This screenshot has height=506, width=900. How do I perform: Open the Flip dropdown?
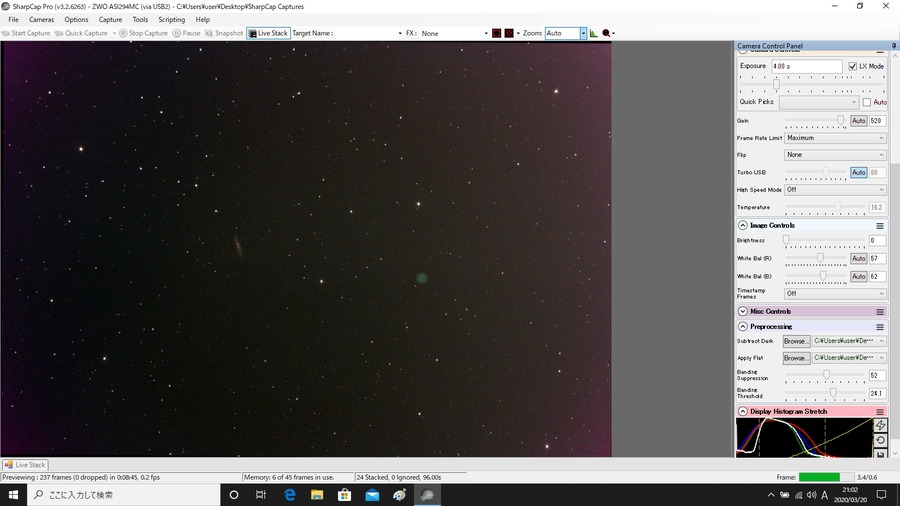click(835, 155)
